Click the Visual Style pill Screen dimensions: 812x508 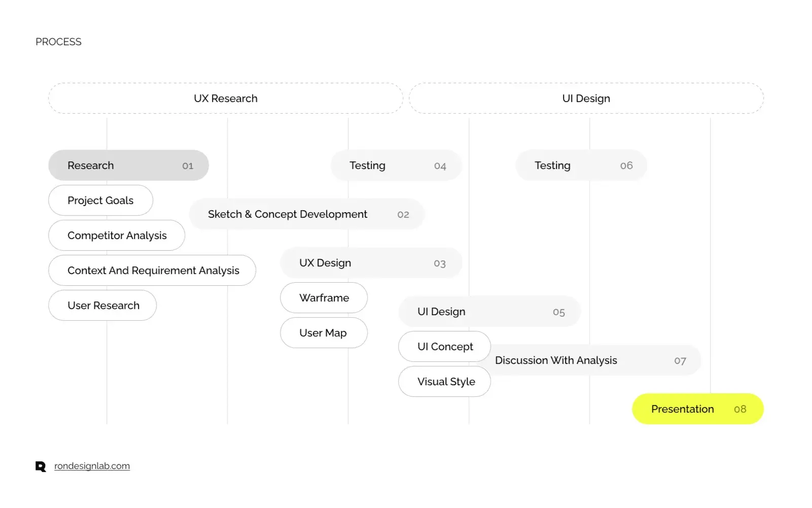[445, 382]
